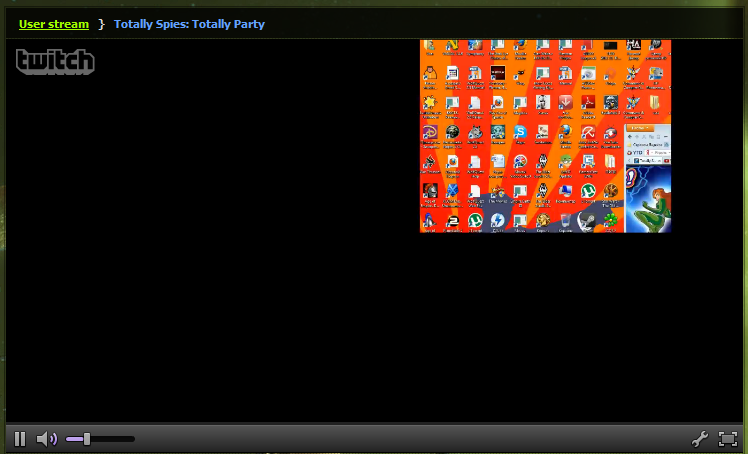
Task: Pause the stream playback
Action: [20, 439]
